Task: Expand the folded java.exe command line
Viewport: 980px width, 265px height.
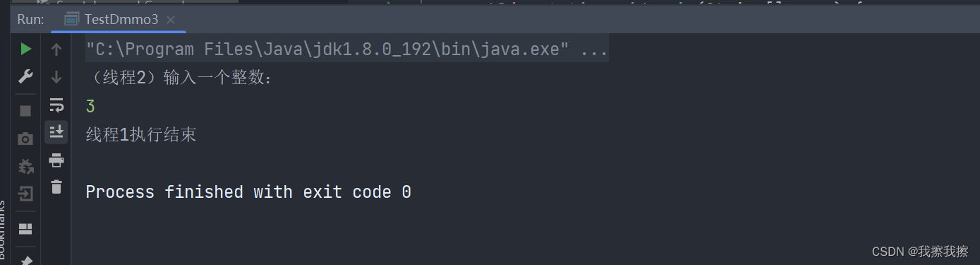Action: [593, 50]
